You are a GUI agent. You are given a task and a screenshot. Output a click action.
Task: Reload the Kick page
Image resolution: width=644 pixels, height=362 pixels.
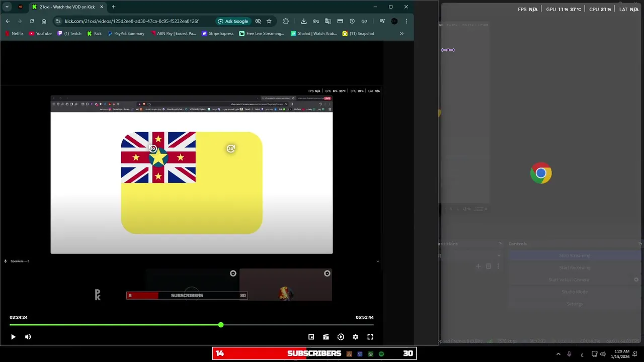point(32,21)
